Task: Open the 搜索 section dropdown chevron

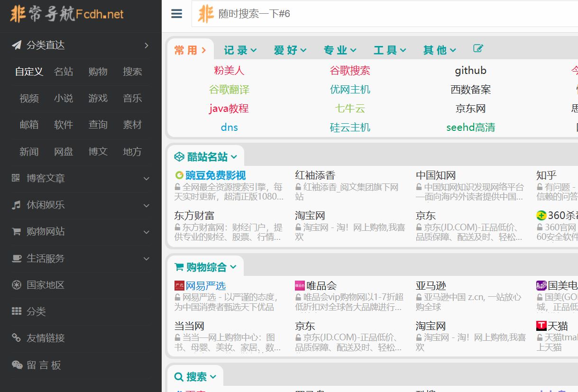Action: click(x=213, y=377)
